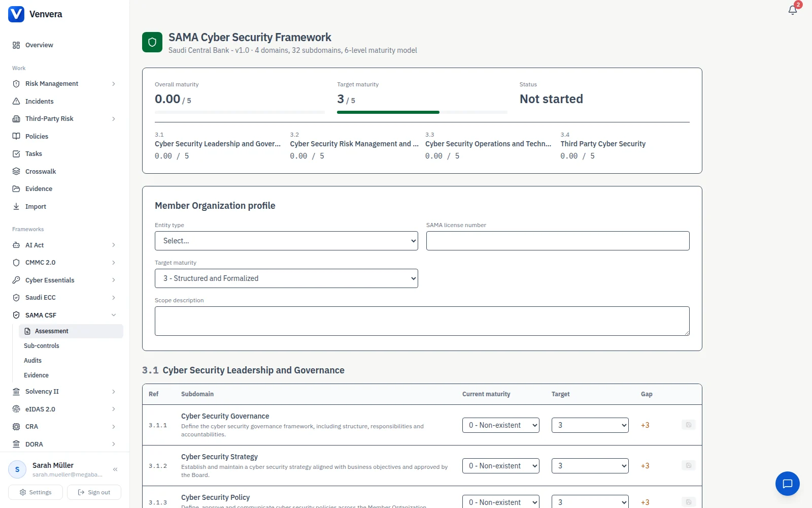
Task: Click the Overview grid icon
Action: tap(16, 45)
